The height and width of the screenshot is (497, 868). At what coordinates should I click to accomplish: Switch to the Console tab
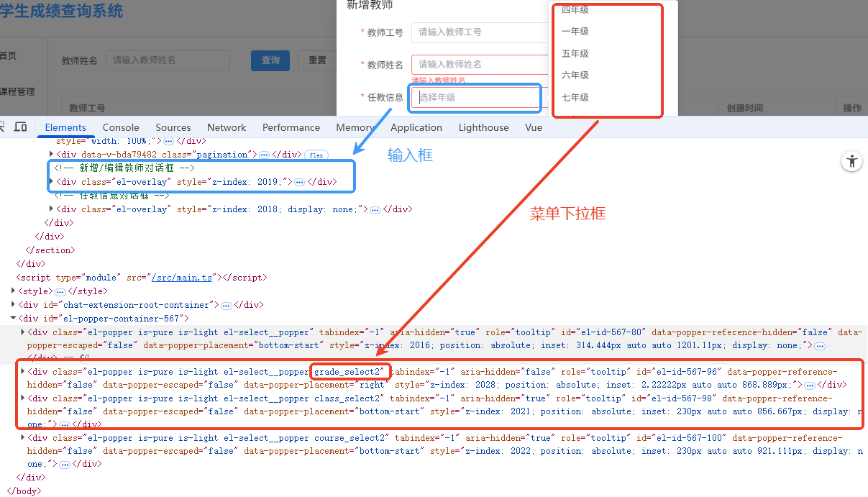point(121,127)
